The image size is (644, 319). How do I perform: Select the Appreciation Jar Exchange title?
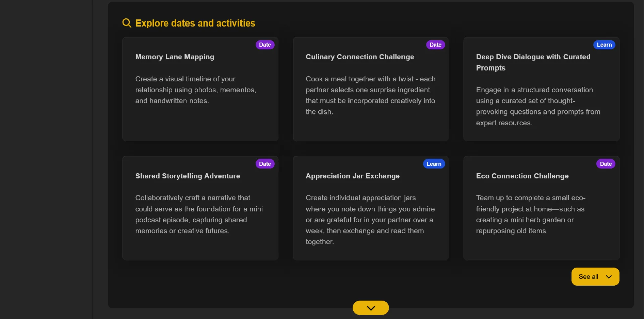click(x=353, y=176)
